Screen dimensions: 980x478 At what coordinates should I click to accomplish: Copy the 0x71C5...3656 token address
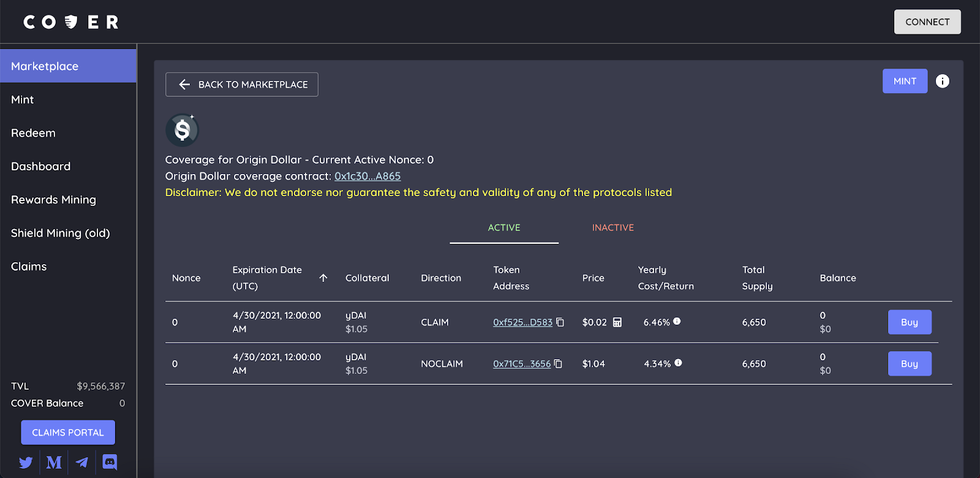(558, 364)
